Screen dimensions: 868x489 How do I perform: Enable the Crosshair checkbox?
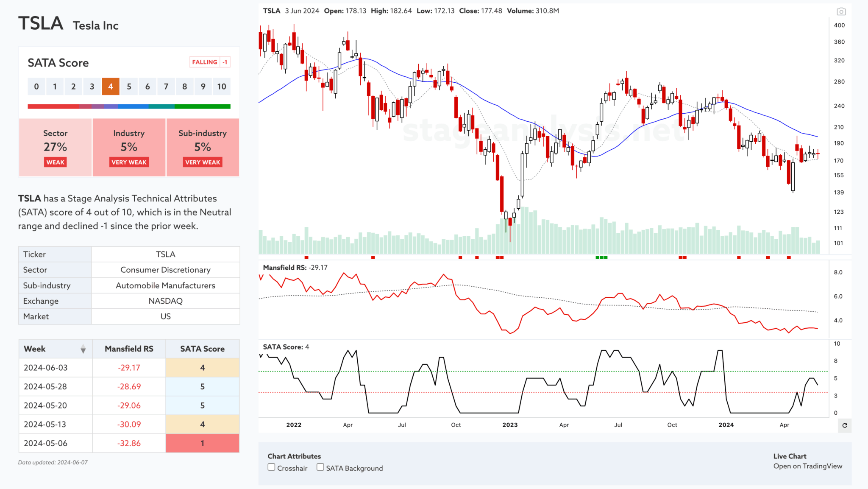tap(272, 467)
